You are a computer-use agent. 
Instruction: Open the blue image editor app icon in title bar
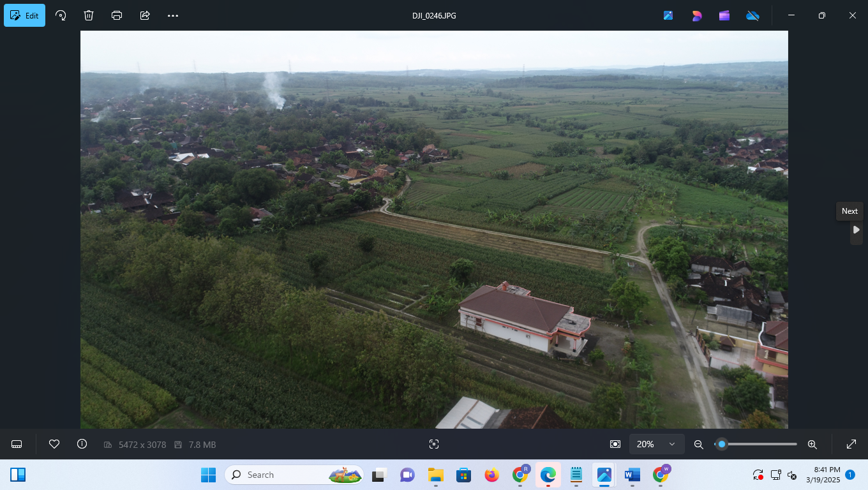668,15
